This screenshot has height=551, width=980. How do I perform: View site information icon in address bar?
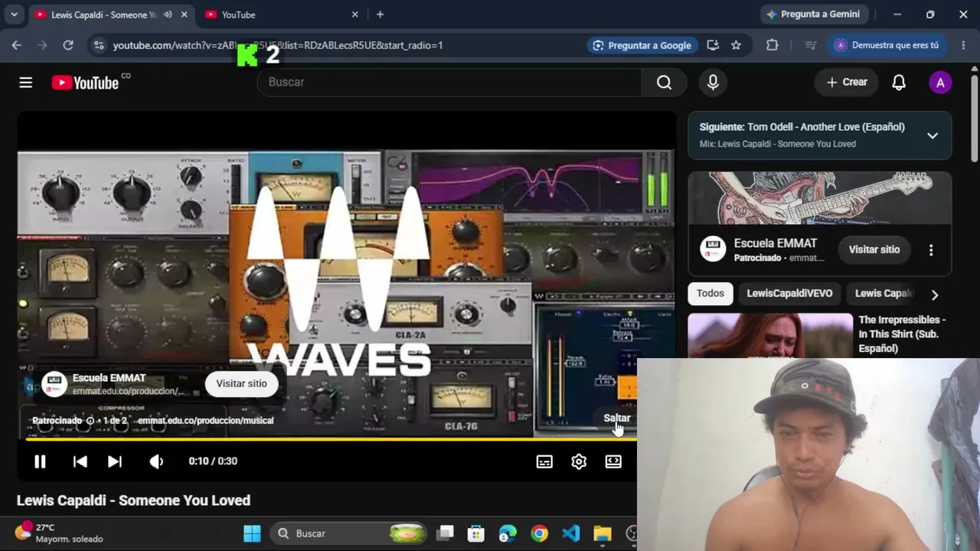[98, 45]
